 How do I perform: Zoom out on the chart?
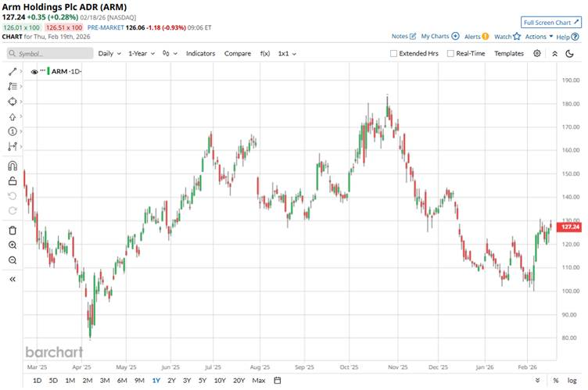point(13,260)
